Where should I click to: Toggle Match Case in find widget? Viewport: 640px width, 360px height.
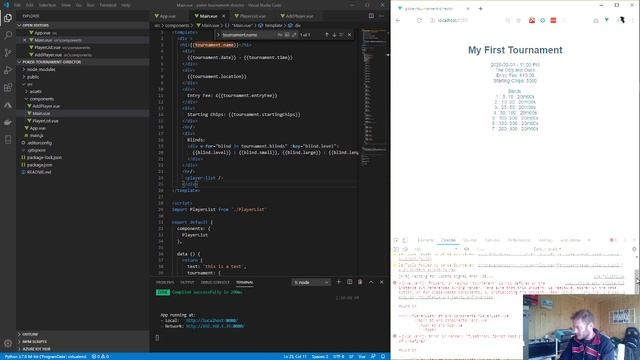280,35
